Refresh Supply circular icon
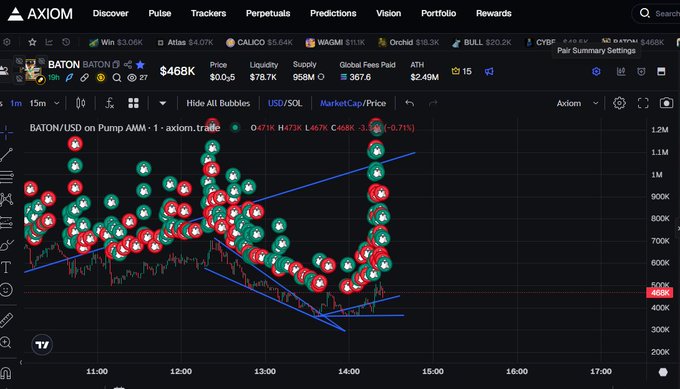This screenshot has width=680, height=389. (x=321, y=77)
